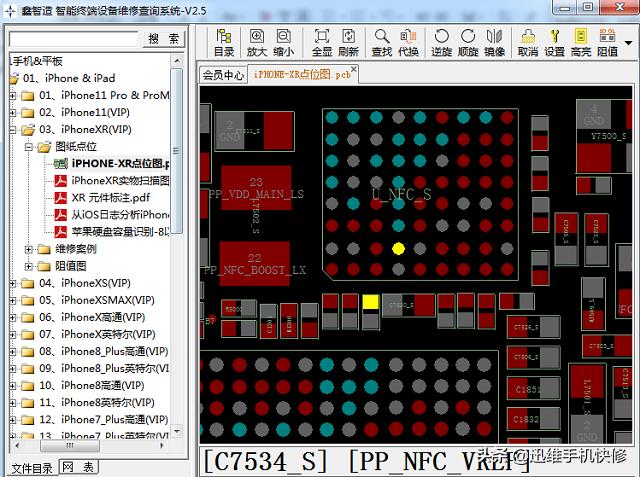Switch to the 会员中心 tab
This screenshot has height=477, width=640.
click(x=223, y=75)
